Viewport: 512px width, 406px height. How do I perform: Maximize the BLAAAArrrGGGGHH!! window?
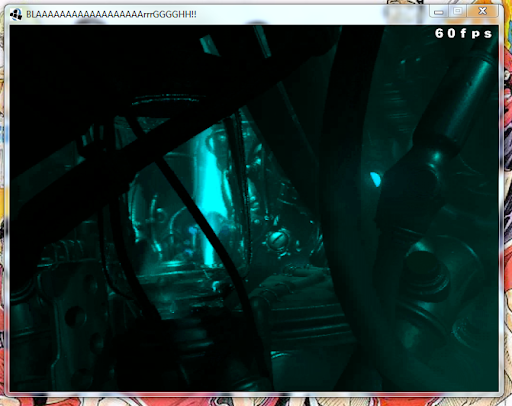point(458,12)
